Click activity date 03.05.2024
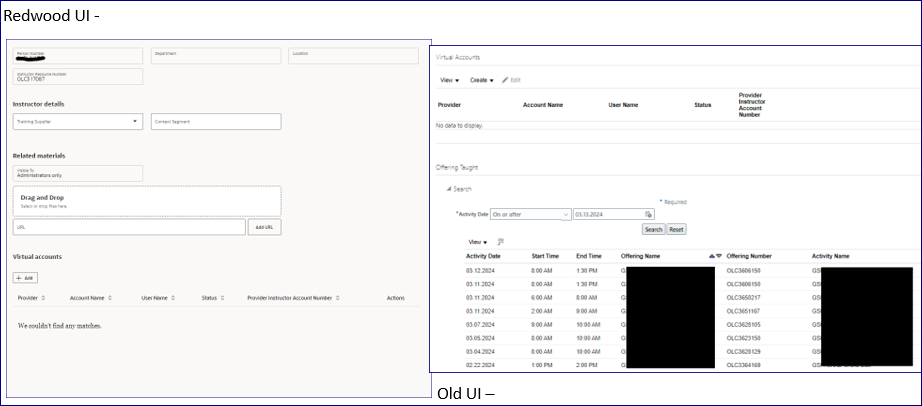The height and width of the screenshot is (406, 922). click(x=480, y=338)
